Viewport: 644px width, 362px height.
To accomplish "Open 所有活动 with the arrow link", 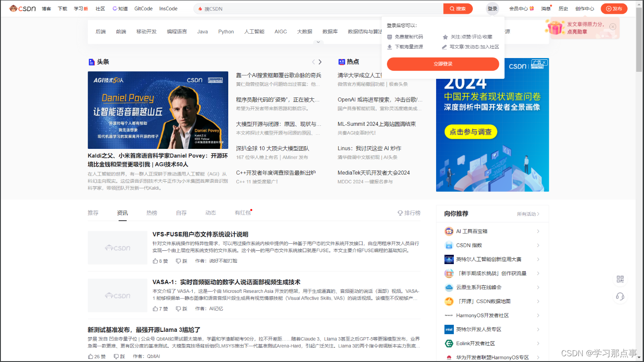I will click(528, 214).
